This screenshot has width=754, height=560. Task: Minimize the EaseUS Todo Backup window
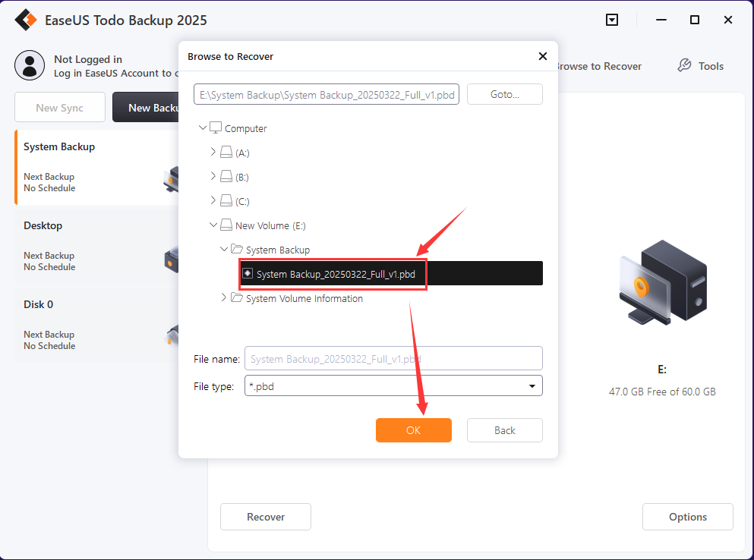661,20
